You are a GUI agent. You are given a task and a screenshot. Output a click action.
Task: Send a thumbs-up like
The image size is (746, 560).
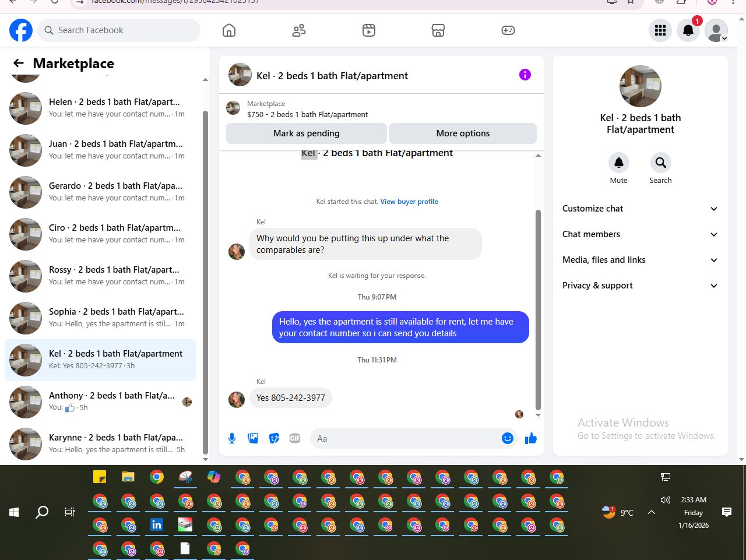click(530, 438)
